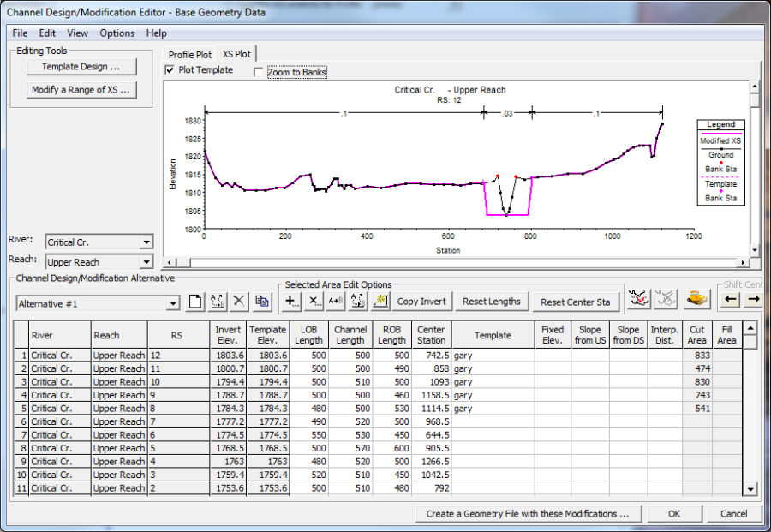Open the Alternative #1 dropdown
Screen dimensions: 771x532
tap(174, 303)
